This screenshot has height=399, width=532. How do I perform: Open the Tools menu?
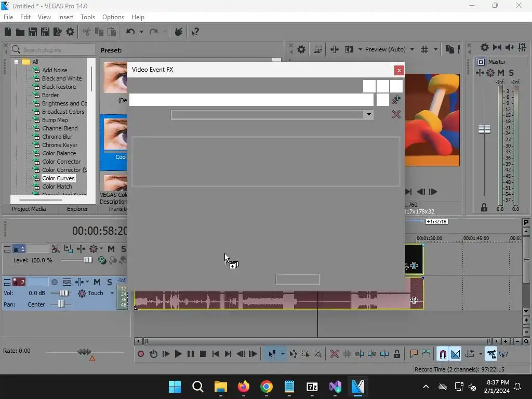[x=87, y=17]
